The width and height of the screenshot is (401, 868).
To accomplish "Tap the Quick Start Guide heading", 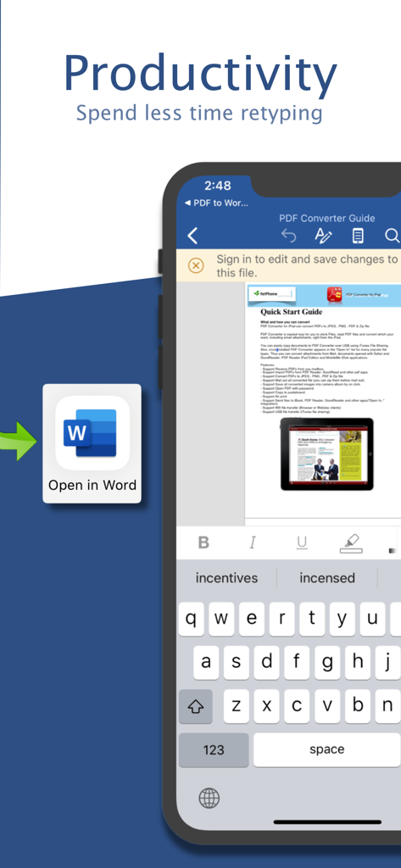I will [x=292, y=312].
